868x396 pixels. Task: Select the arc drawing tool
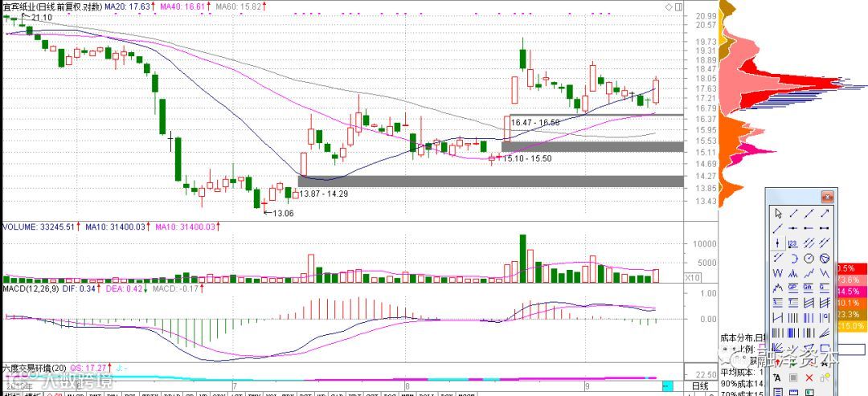(793, 259)
